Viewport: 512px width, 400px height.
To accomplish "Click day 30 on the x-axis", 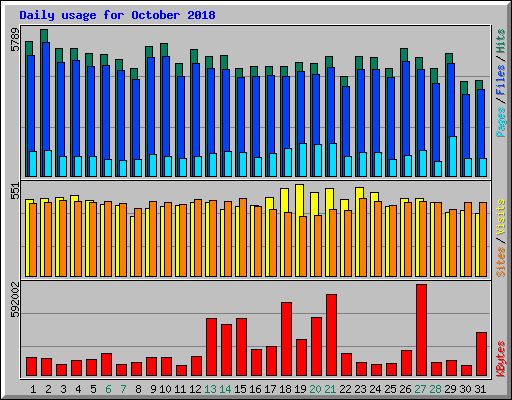I will pyautogui.click(x=465, y=389).
